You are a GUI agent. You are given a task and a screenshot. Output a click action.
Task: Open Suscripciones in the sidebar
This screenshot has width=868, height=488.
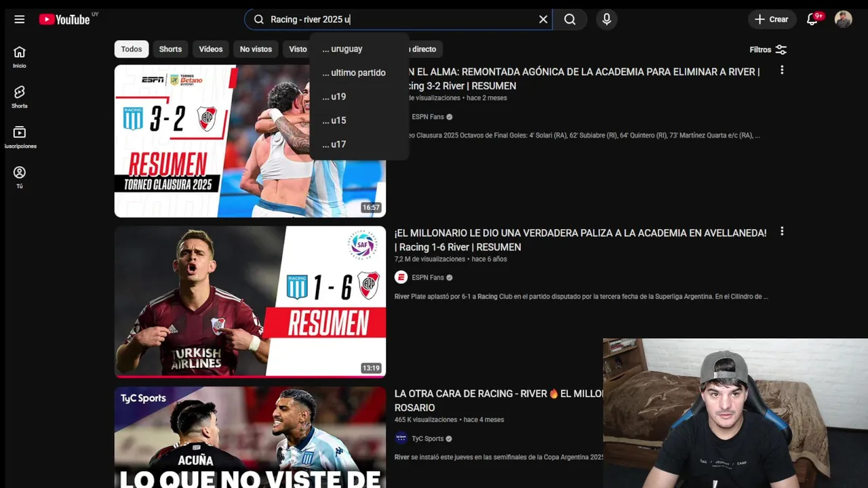pyautogui.click(x=20, y=137)
